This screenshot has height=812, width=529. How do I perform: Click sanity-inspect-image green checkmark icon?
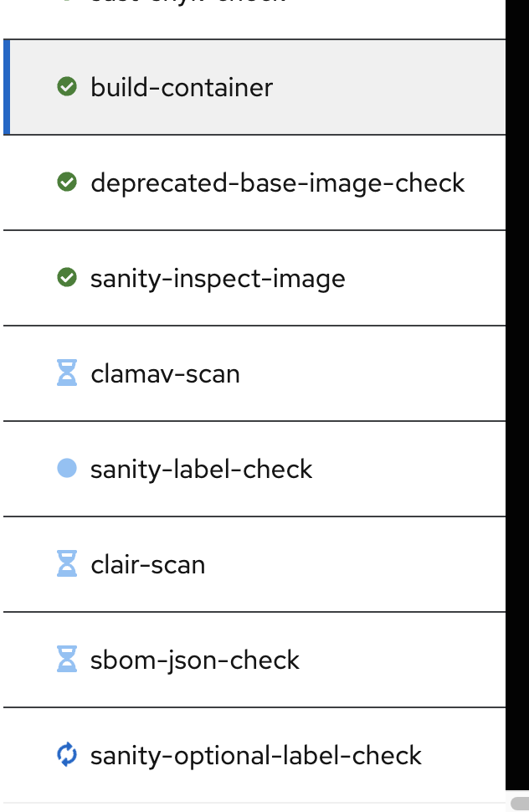click(67, 278)
